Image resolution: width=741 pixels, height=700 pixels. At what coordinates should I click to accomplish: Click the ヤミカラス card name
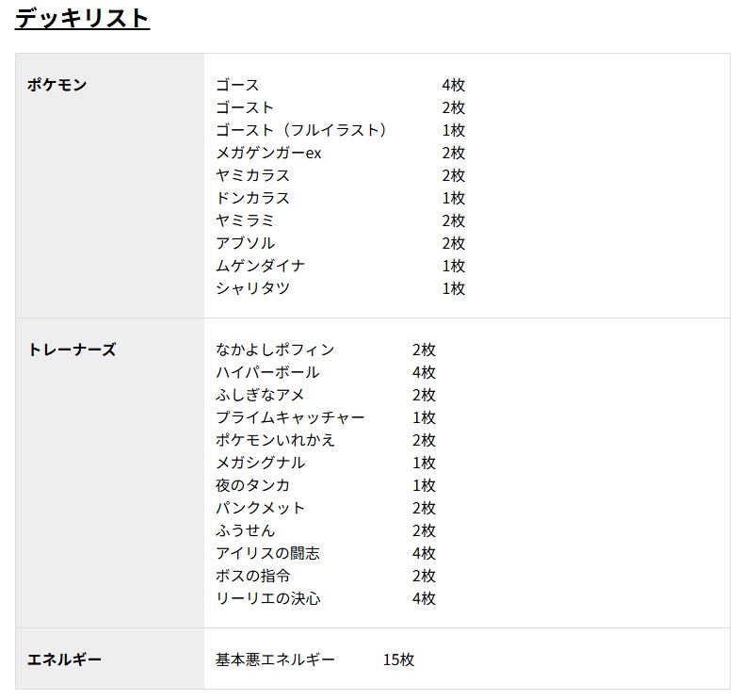click(253, 175)
